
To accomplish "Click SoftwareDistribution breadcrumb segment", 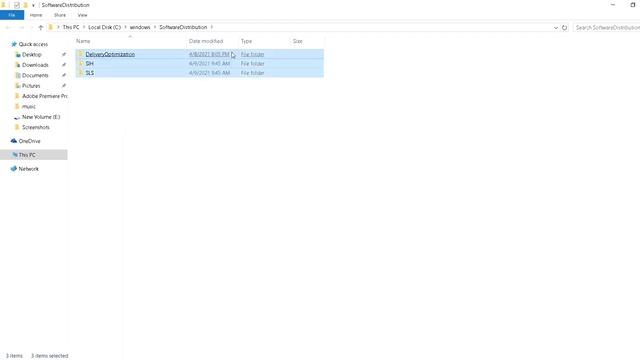I will tap(183, 27).
